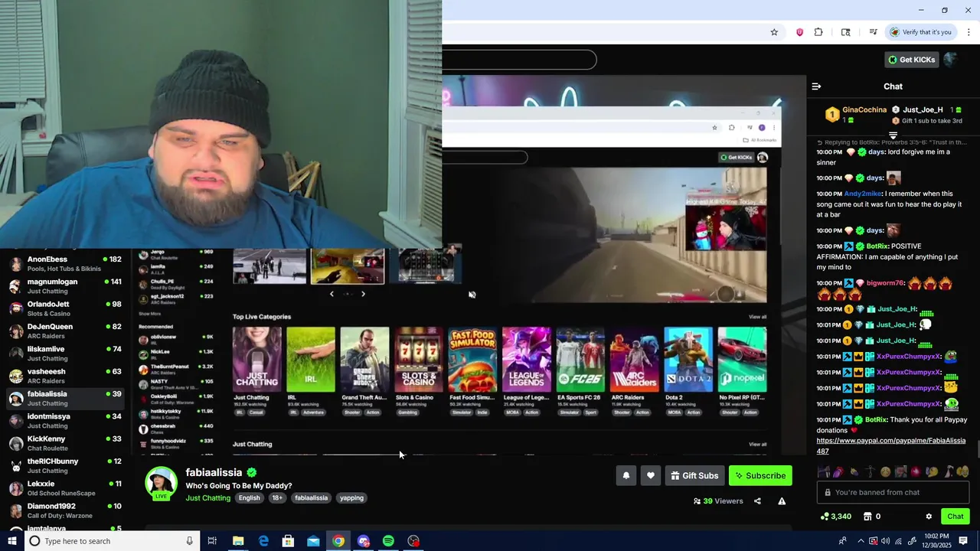Image resolution: width=980 pixels, height=551 pixels.
Task: Click bigworm76 username in chat
Action: tap(885, 283)
